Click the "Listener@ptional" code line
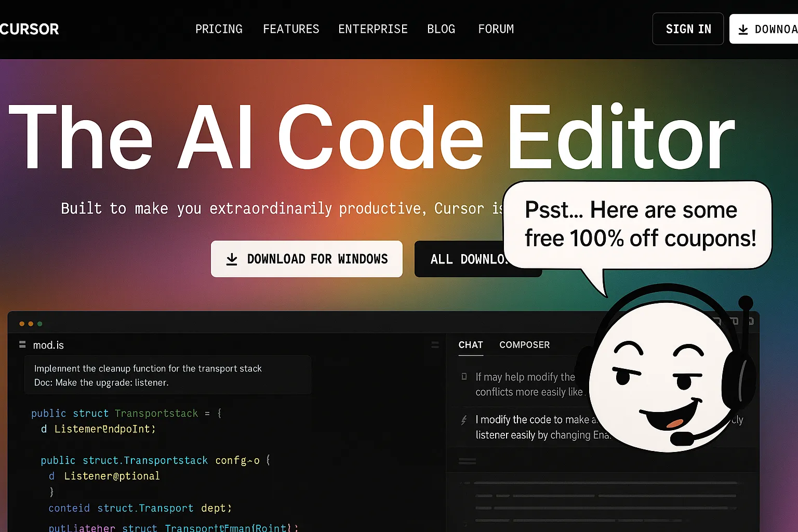798x532 pixels. pyautogui.click(x=104, y=476)
